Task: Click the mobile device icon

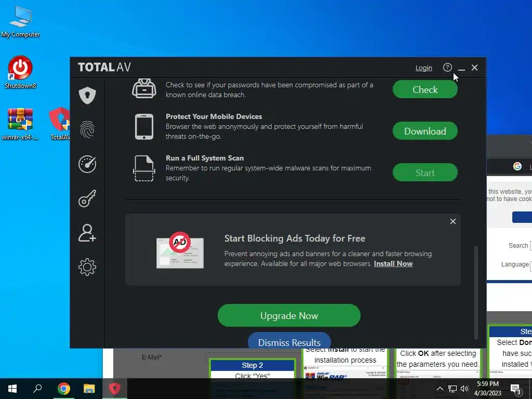Action: 144,127
